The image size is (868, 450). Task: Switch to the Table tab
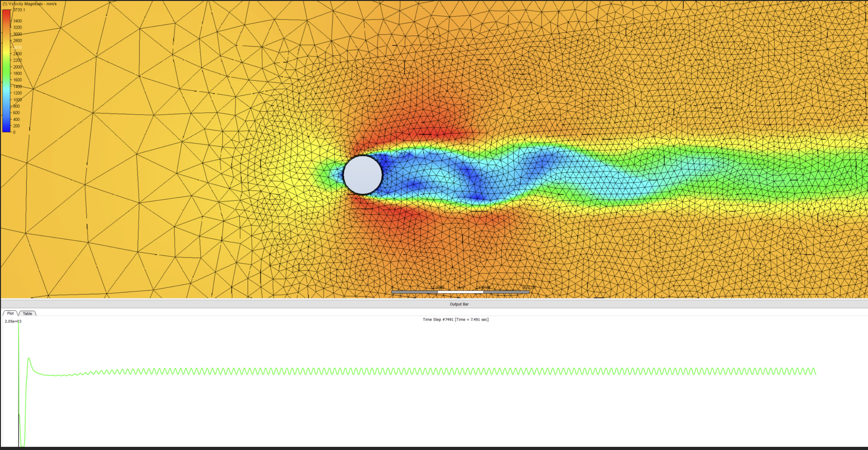(27, 313)
